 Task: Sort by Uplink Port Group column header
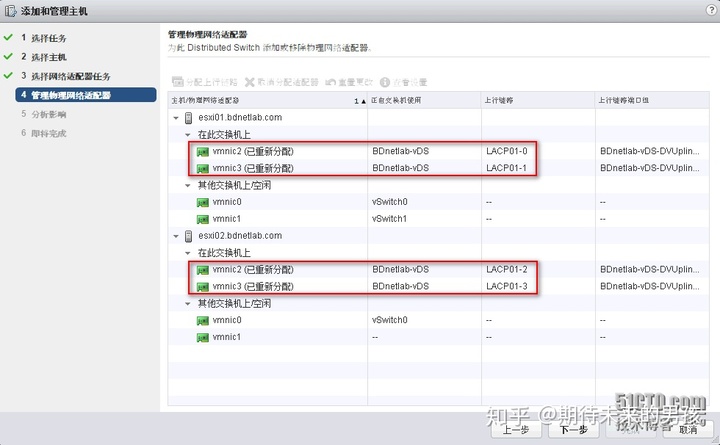(652, 100)
